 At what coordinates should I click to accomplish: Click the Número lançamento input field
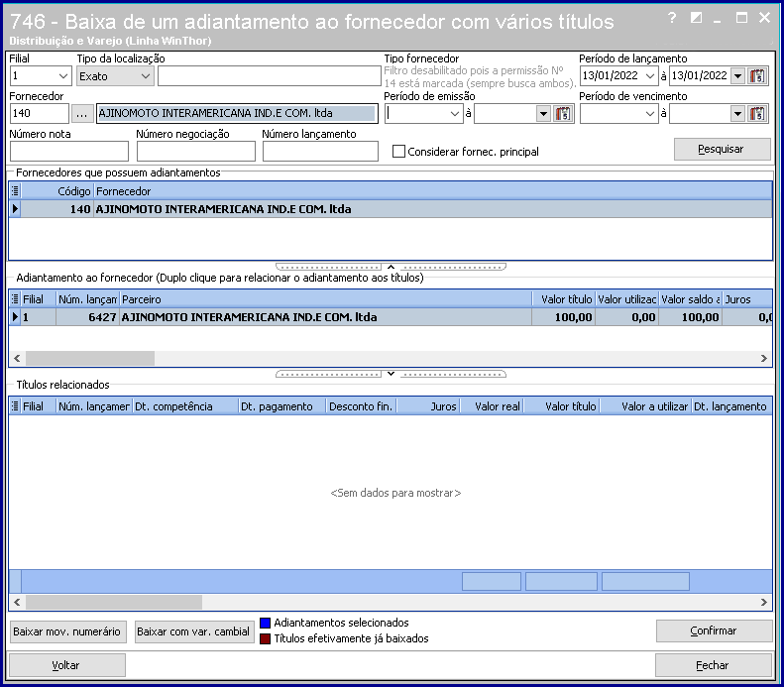click(x=320, y=151)
